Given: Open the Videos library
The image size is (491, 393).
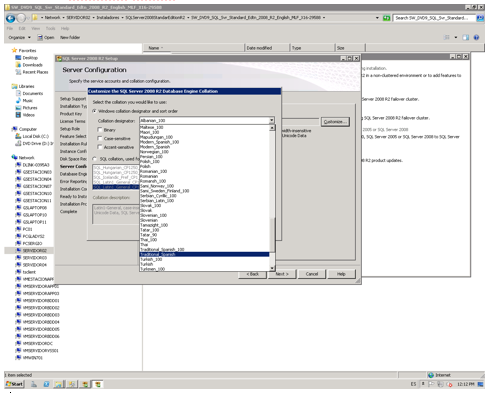Looking at the screenshot, I should pos(25,115).
